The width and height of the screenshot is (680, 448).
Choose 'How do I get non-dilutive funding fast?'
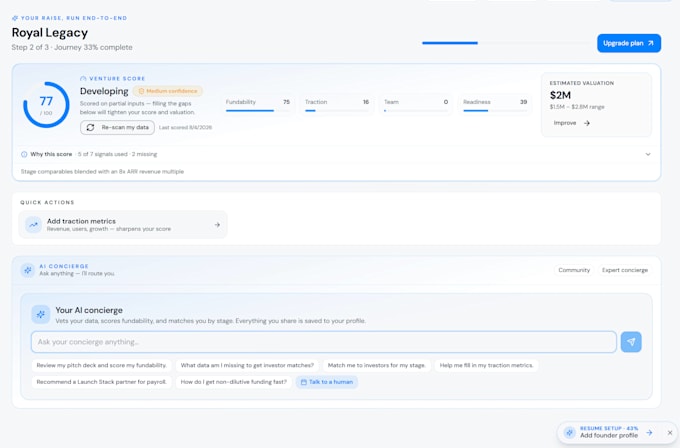234,382
